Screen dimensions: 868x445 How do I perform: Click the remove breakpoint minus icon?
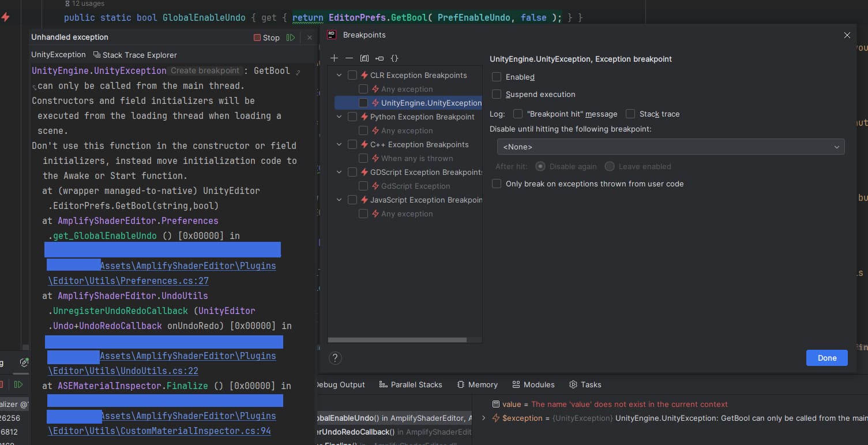click(x=349, y=58)
